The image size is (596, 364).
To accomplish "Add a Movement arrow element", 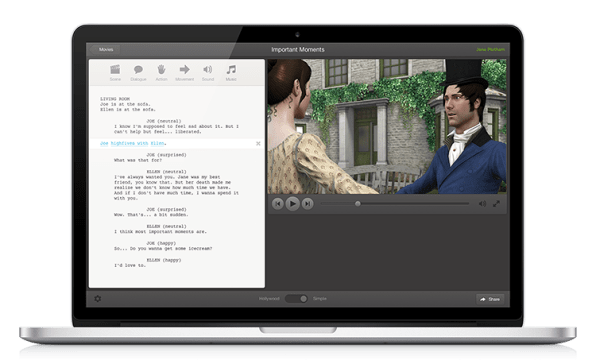I will [185, 73].
